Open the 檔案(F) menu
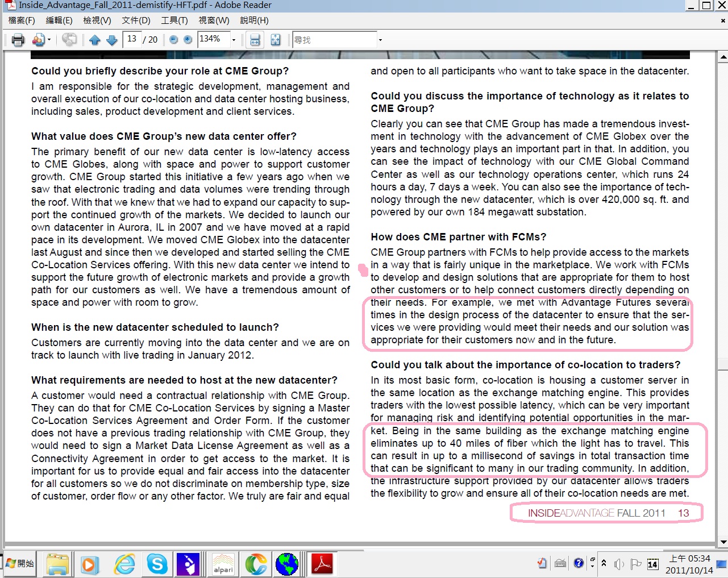 click(22, 20)
